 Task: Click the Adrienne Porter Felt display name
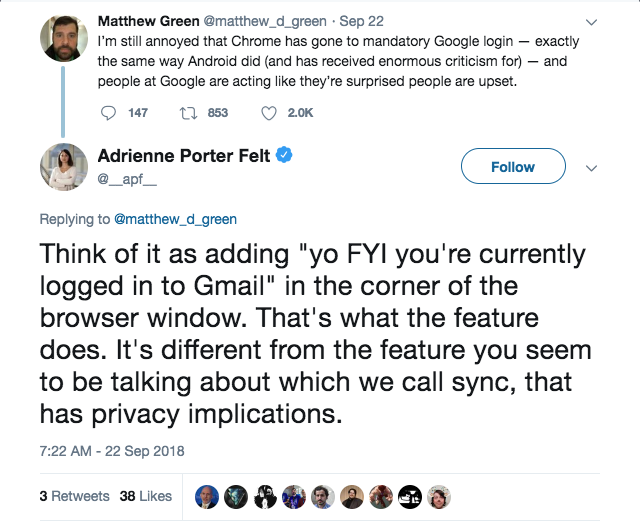(184, 154)
